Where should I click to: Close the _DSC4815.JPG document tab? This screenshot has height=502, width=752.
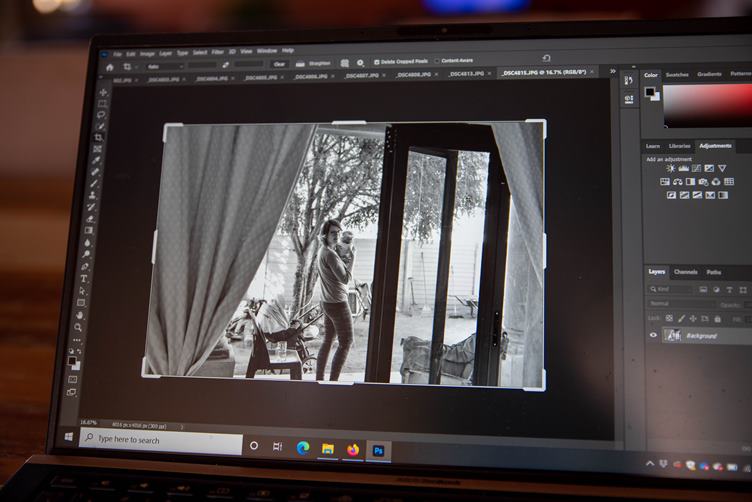coord(592,71)
